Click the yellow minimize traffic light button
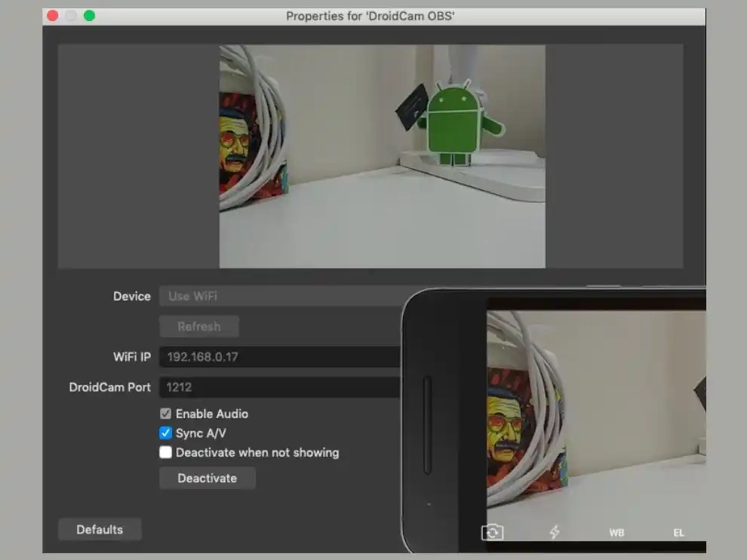Viewport: 747px width, 560px height. pyautogui.click(x=71, y=14)
